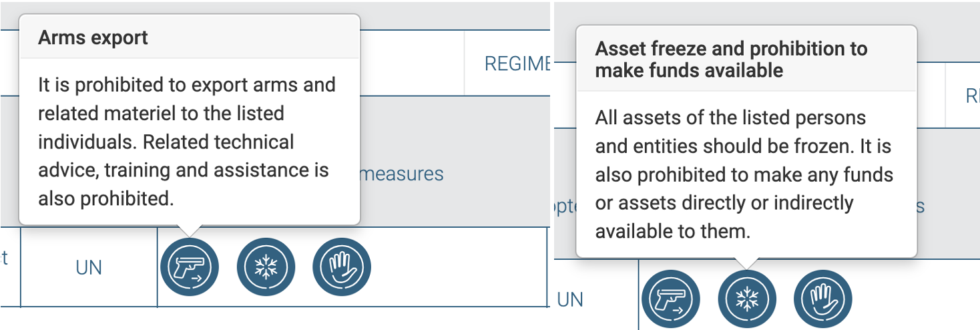
Task: Select the UN cell left of the Arms export icon
Action: [x=89, y=268]
